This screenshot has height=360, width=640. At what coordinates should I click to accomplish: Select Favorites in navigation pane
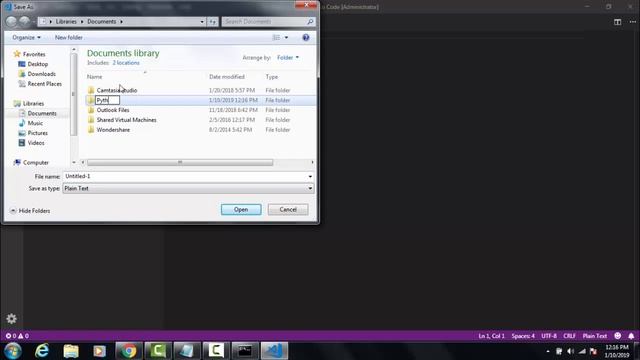click(x=29, y=54)
